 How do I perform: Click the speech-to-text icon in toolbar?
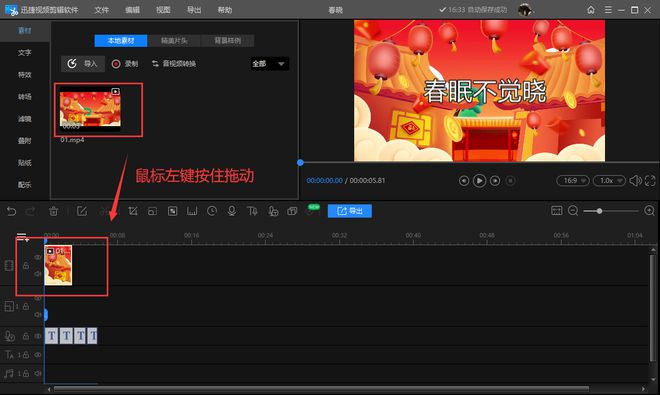[273, 211]
